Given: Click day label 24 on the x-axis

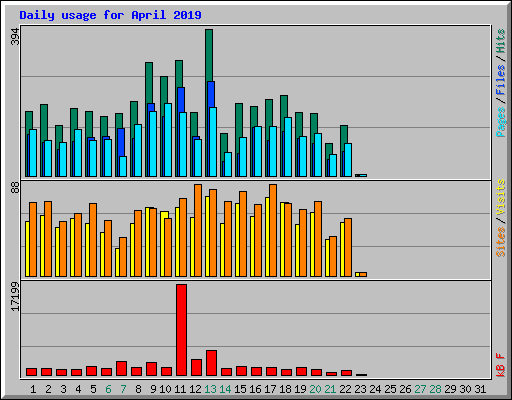Looking at the screenshot, I should click(x=375, y=389).
